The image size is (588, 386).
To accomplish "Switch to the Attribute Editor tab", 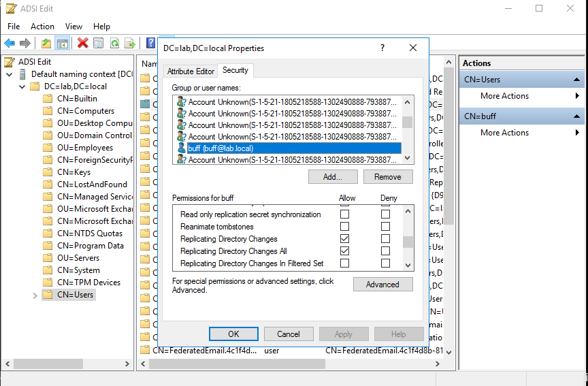I will pyautogui.click(x=191, y=71).
